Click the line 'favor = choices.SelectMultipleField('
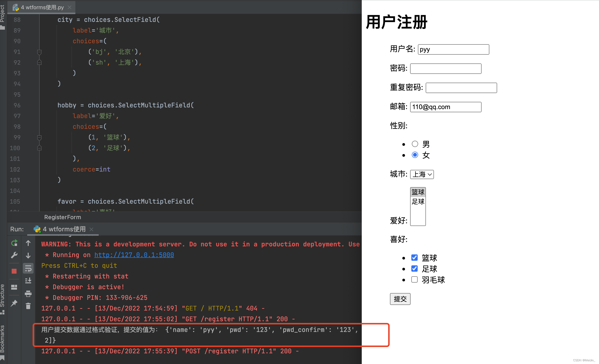This screenshot has width=599, height=364. click(126, 201)
